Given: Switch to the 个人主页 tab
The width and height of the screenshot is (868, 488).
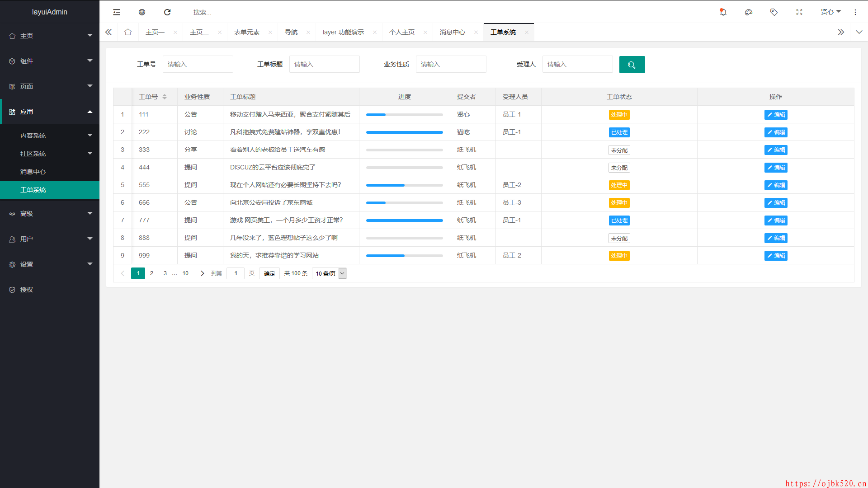Looking at the screenshot, I should 402,32.
